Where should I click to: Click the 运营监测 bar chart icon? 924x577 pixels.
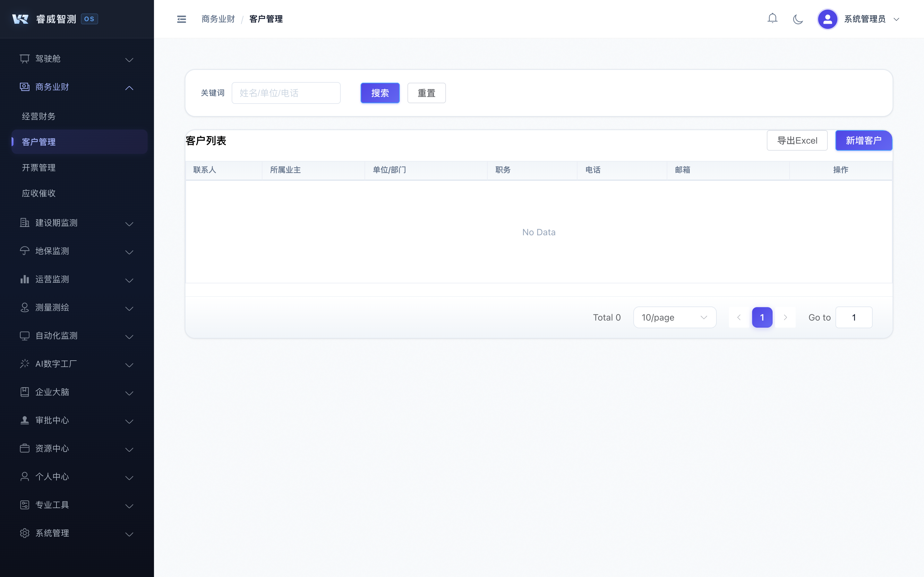tap(24, 279)
